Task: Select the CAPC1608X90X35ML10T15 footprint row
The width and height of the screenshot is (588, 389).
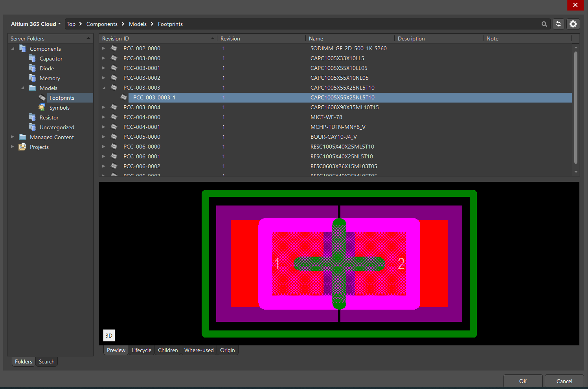Action: coord(344,107)
